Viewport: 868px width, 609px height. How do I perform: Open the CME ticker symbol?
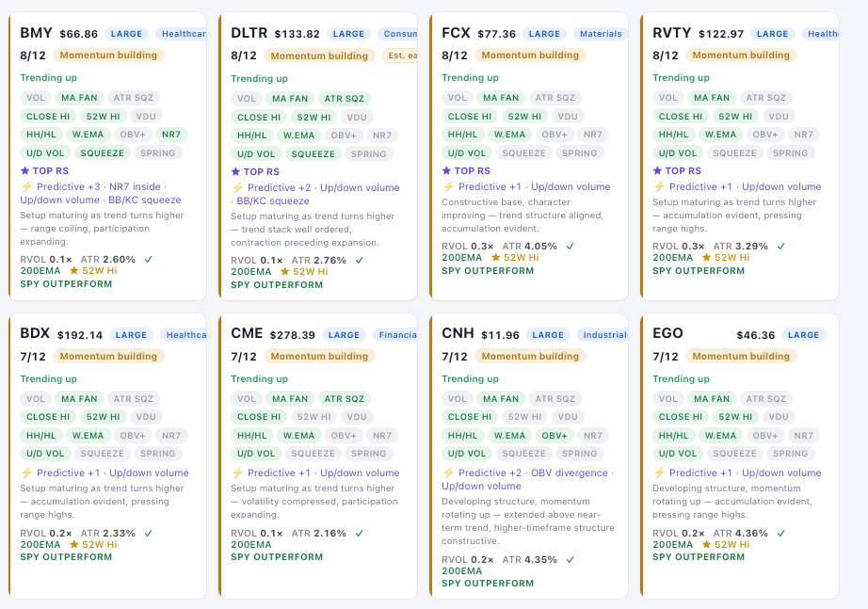click(247, 333)
